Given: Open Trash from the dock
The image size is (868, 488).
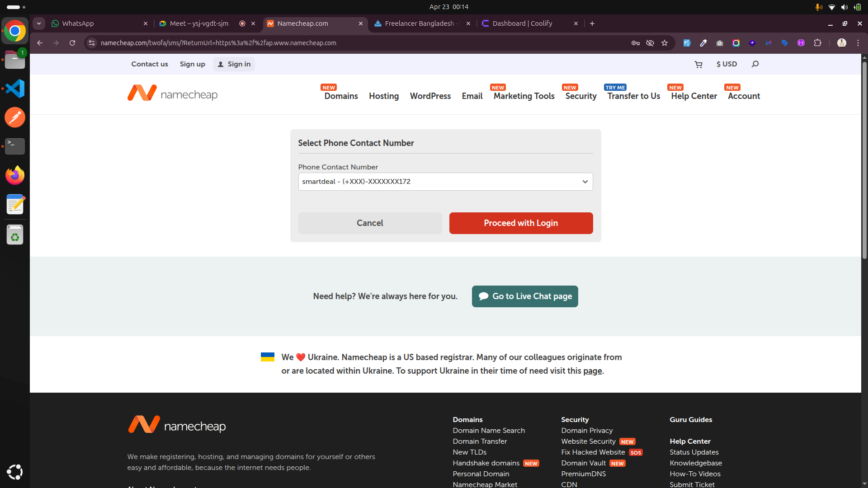Looking at the screenshot, I should (15, 235).
